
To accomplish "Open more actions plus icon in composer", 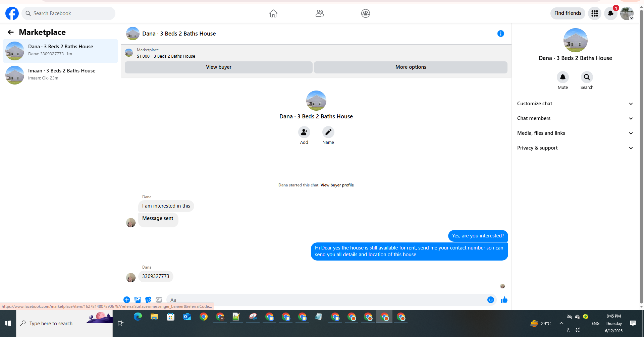I will click(127, 300).
